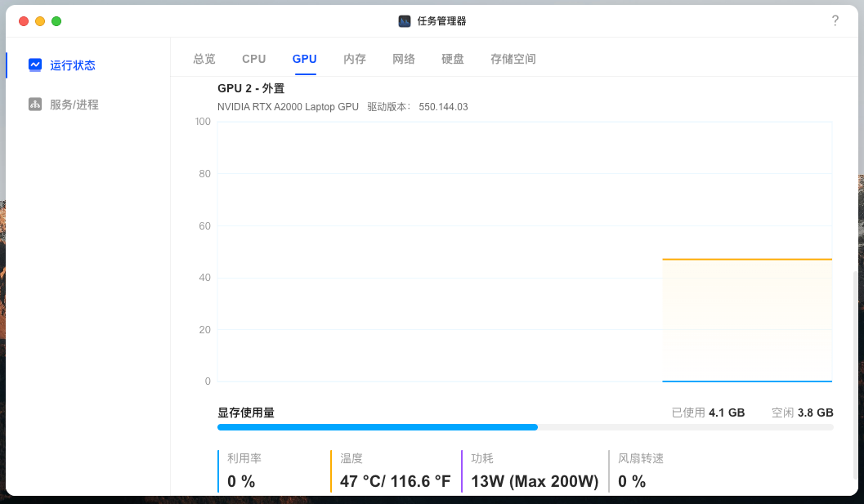Open help via the question mark icon
864x504 pixels.
835,21
